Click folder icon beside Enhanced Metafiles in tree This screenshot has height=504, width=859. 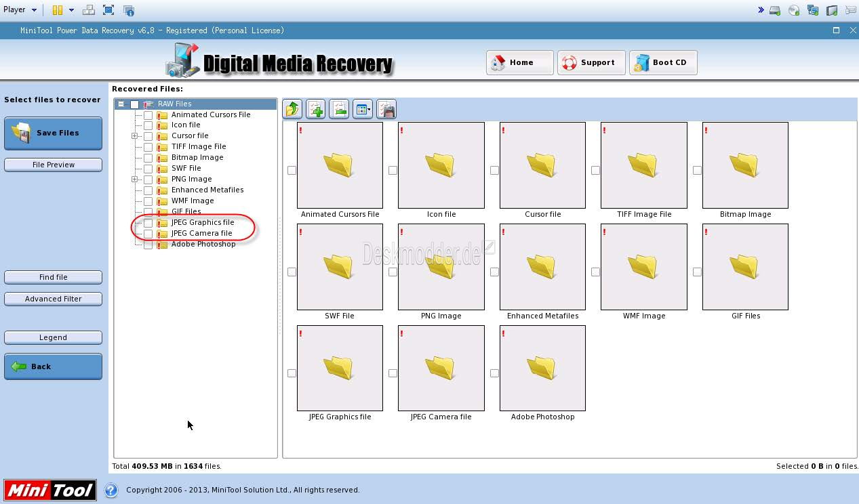(162, 190)
